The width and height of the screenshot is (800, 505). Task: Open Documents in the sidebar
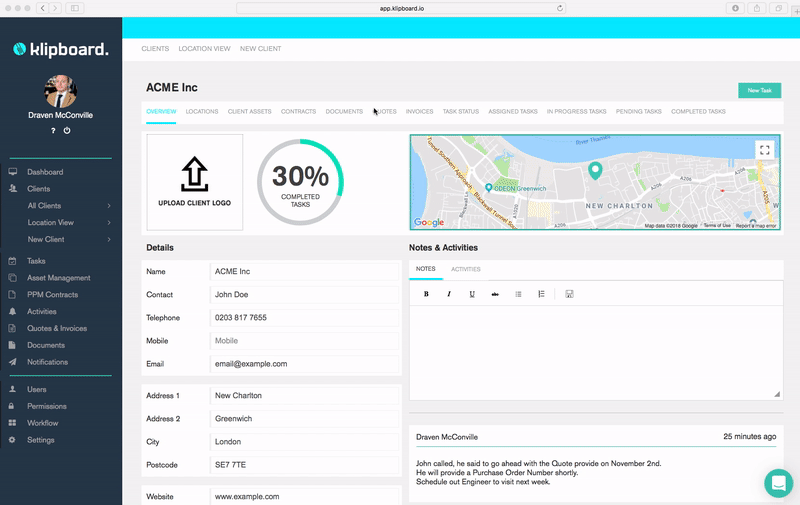point(45,345)
